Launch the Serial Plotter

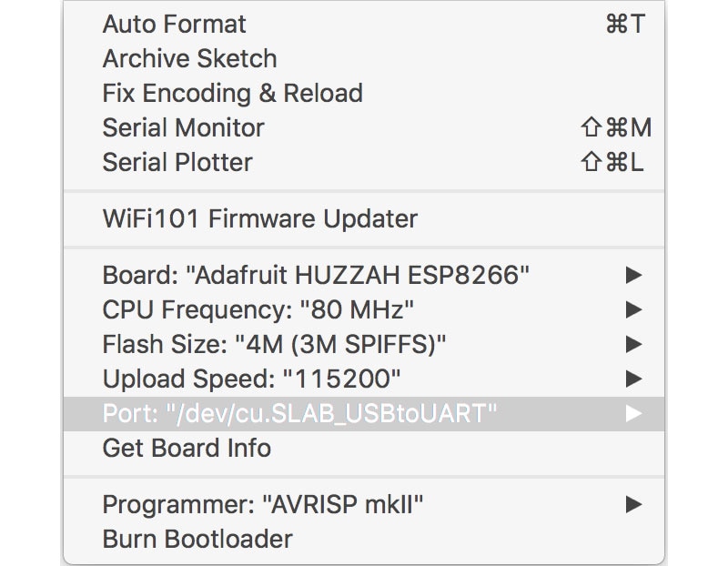(177, 163)
